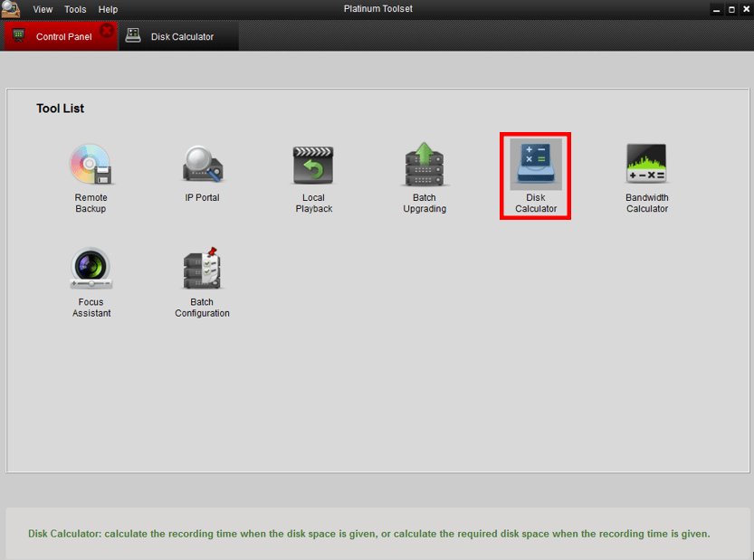This screenshot has width=754, height=560.
Task: Open the Remote Backup tool icon
Action: 91,165
